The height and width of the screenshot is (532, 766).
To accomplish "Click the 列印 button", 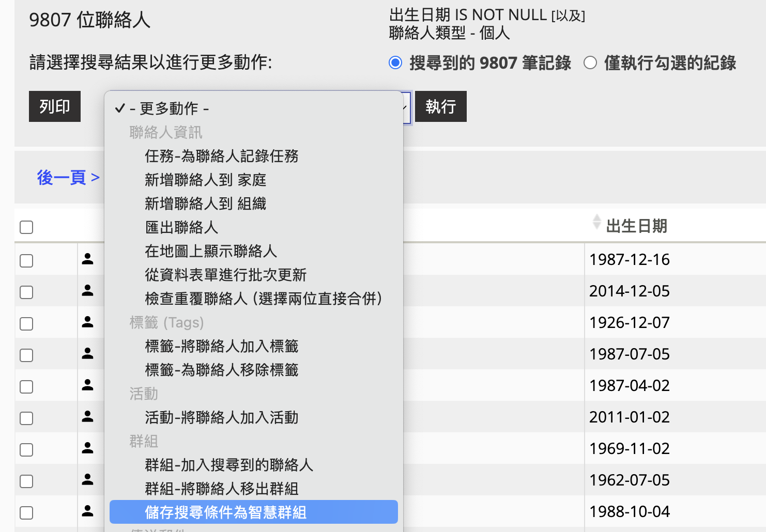I will tap(55, 106).
